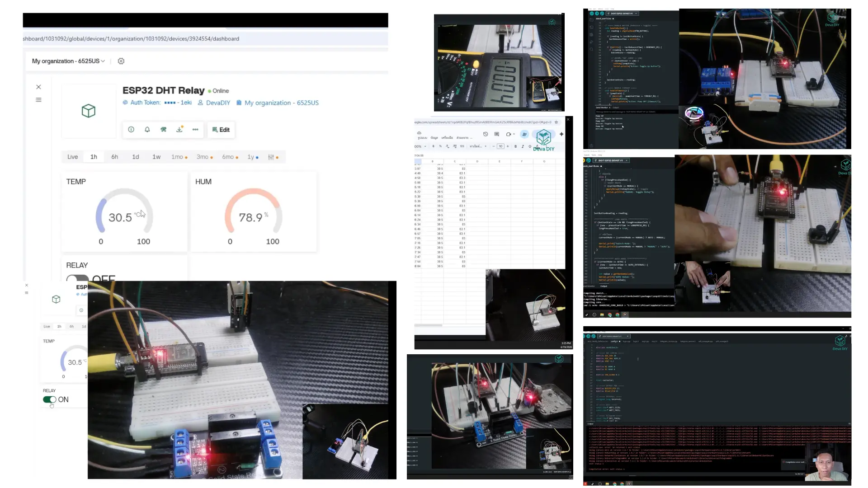The width and height of the screenshot is (868, 488).
Task: Expand the My organization - 6525US dropdown
Action: tap(68, 61)
